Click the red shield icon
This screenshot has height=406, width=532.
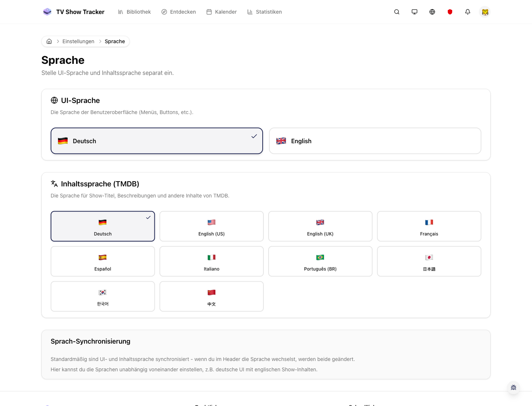click(450, 12)
